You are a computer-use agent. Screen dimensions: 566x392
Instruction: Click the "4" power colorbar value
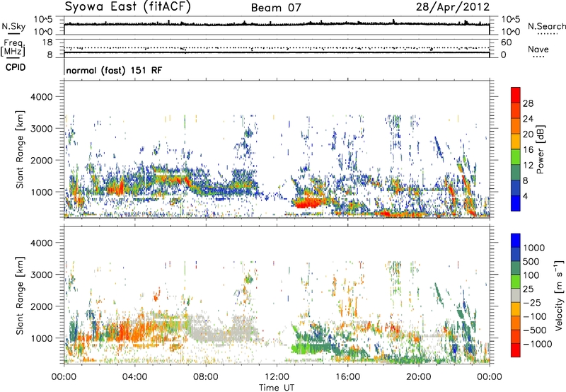point(525,197)
